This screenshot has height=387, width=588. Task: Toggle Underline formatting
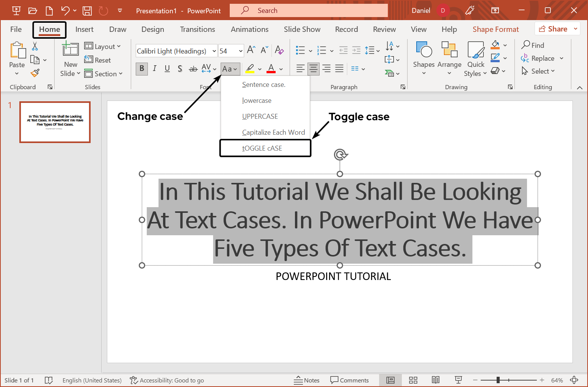tap(167, 69)
